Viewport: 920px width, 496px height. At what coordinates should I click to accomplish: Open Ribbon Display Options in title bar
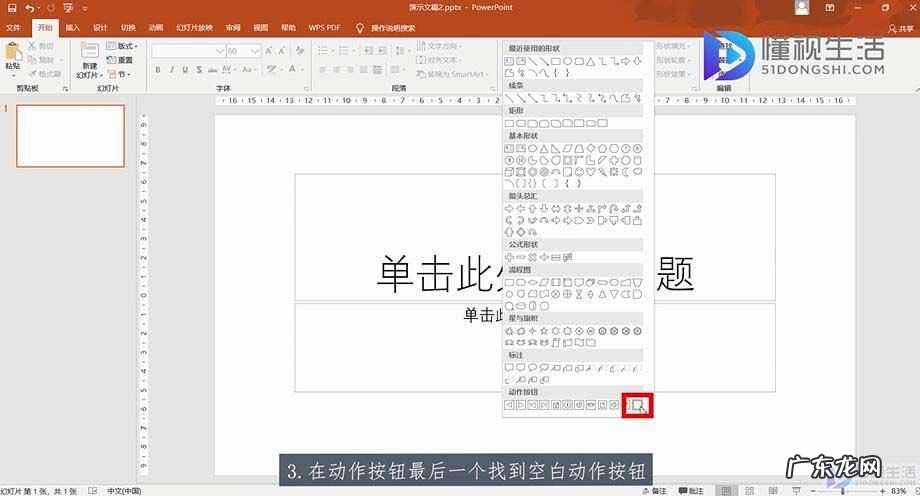830,8
